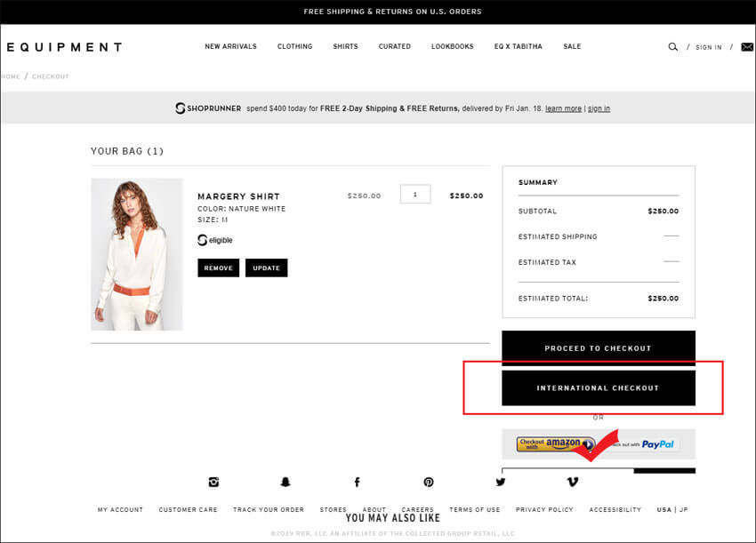
Task: Open About footer link
Action: point(374,509)
